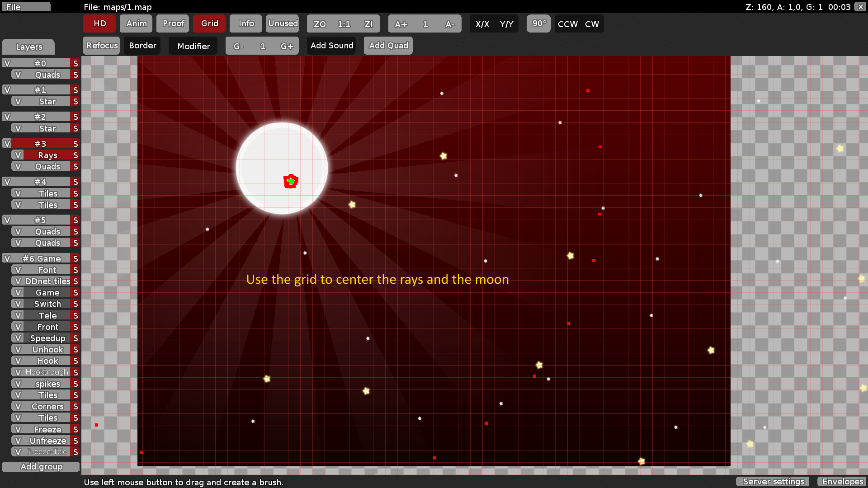Open the Modifier dropdown
This screenshot has height=488, width=868.
pos(193,46)
